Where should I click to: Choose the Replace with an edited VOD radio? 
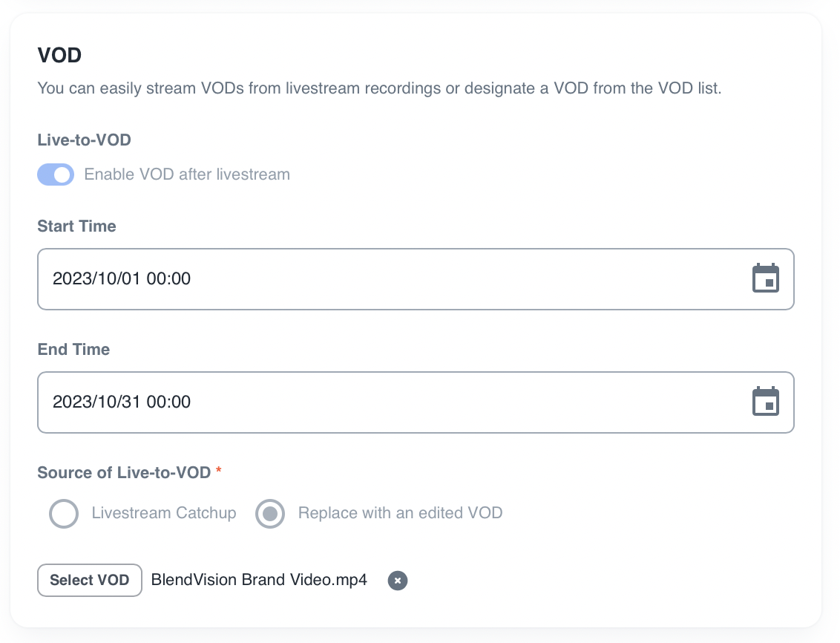(270, 513)
